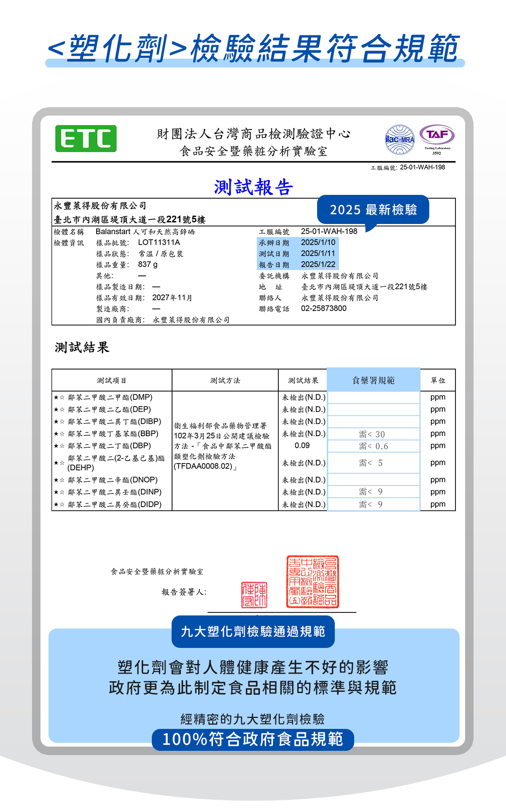Click the contact phone '02-25873800'
The image size is (506, 812).
(x=324, y=308)
